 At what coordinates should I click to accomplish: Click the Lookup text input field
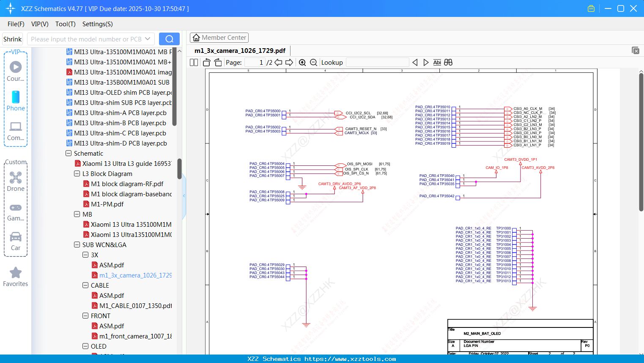(x=377, y=63)
